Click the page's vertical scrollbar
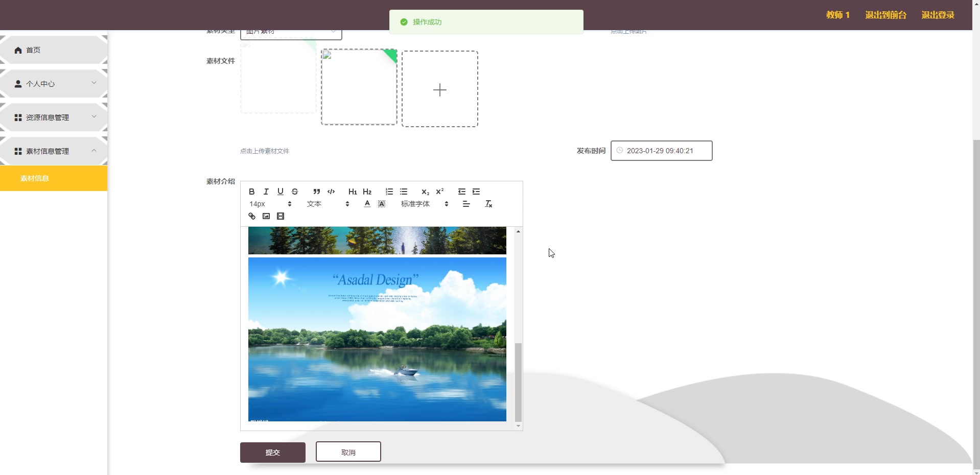 [x=976, y=304]
